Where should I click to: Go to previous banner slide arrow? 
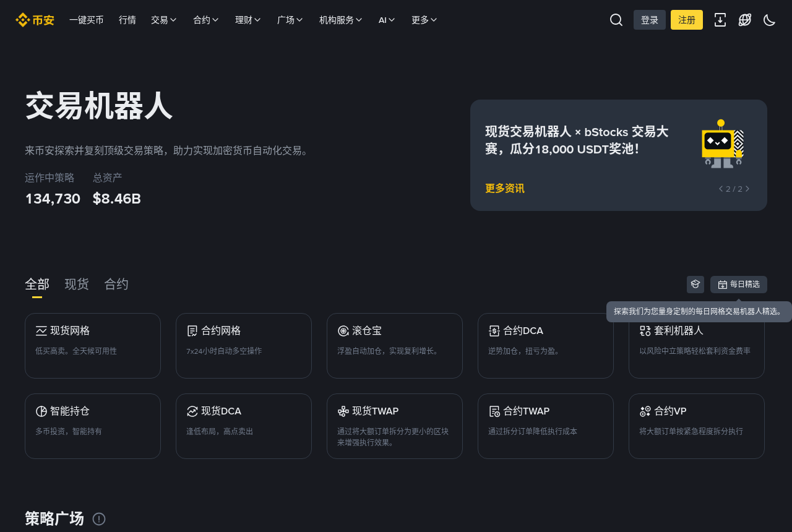tap(721, 189)
